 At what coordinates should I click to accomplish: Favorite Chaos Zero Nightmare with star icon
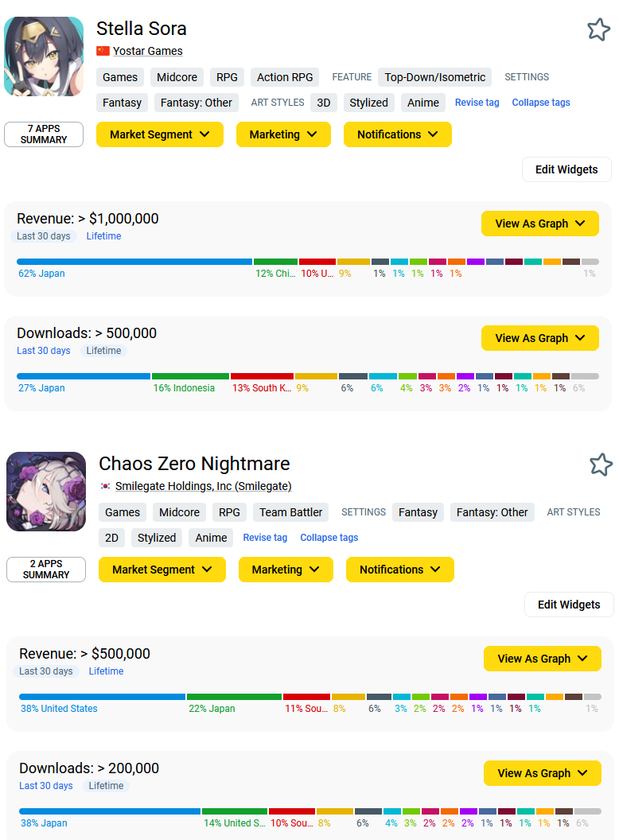[x=601, y=465]
